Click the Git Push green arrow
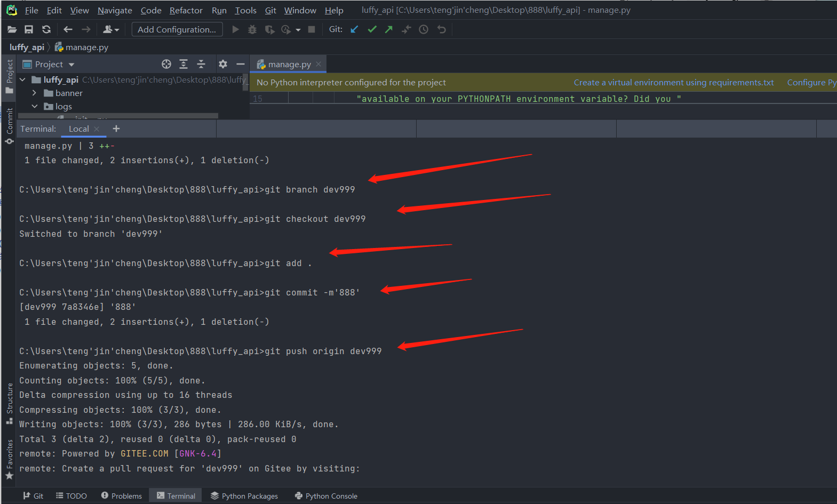The image size is (837, 504). (389, 29)
